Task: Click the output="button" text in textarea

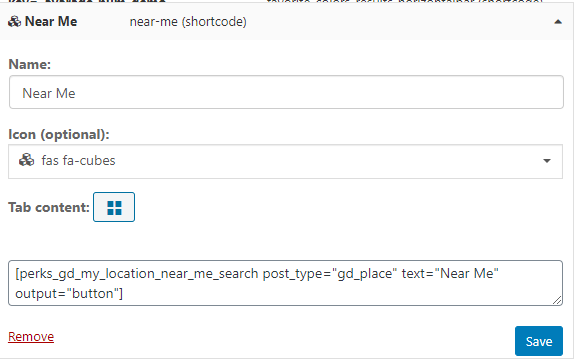Action: click(69, 293)
